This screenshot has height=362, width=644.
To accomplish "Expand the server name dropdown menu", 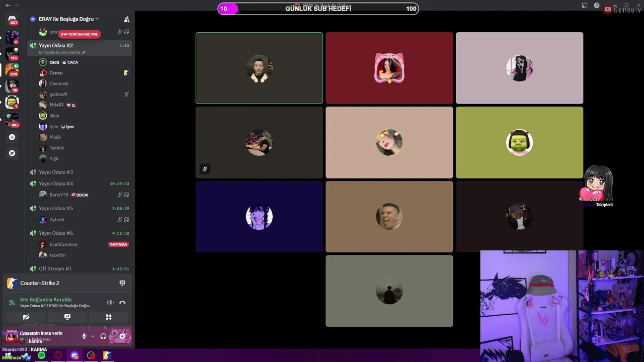I will [97, 19].
